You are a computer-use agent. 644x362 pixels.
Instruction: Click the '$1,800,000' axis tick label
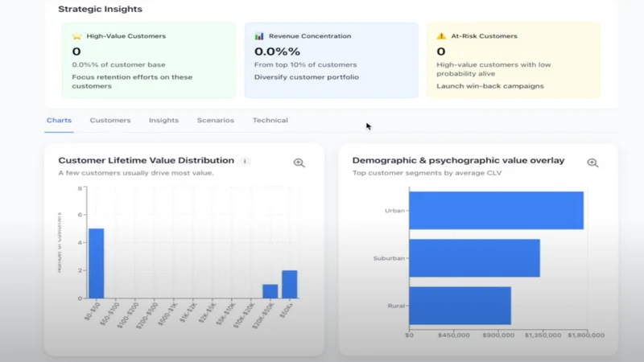[586, 335]
